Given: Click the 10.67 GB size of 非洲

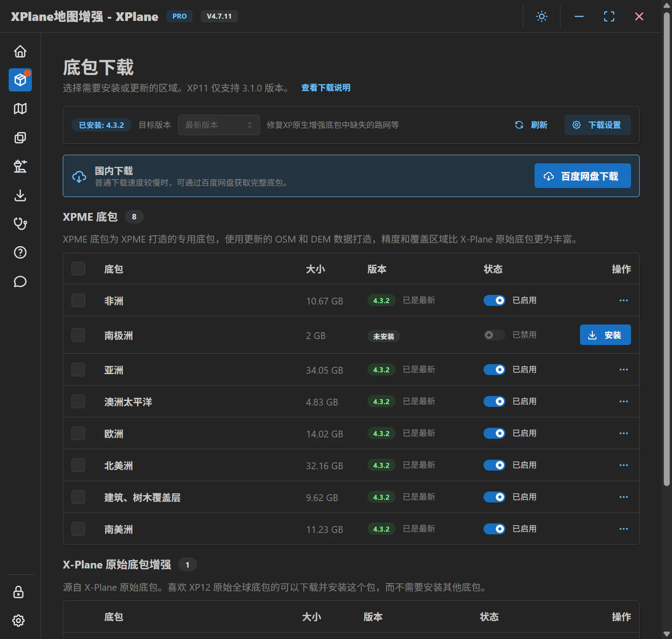Looking at the screenshot, I should tap(325, 301).
